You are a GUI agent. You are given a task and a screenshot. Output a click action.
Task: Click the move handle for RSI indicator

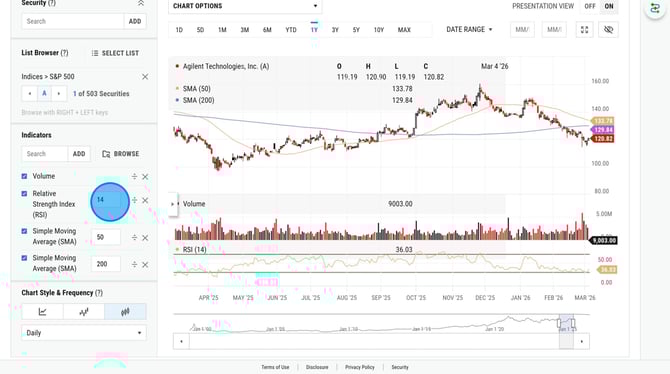(134, 200)
